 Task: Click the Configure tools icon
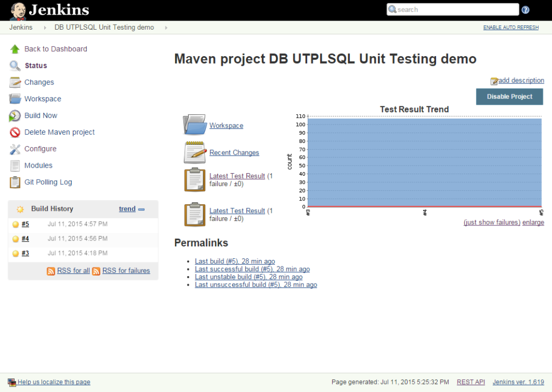15,149
